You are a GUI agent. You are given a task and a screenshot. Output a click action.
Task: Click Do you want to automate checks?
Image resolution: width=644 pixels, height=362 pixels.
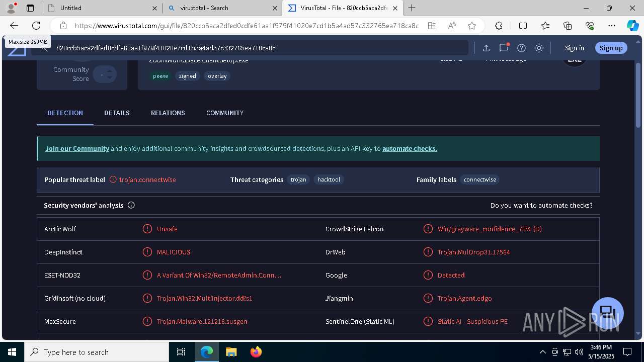pyautogui.click(x=541, y=205)
